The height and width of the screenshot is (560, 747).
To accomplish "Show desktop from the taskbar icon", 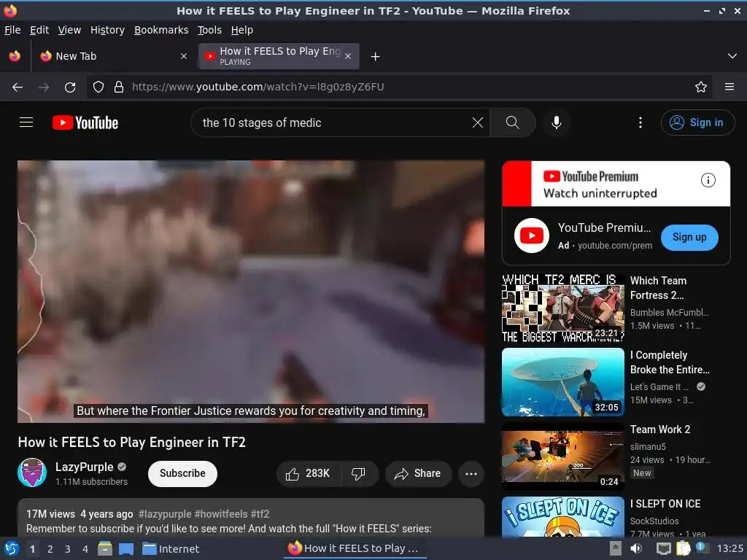I will point(125,549).
